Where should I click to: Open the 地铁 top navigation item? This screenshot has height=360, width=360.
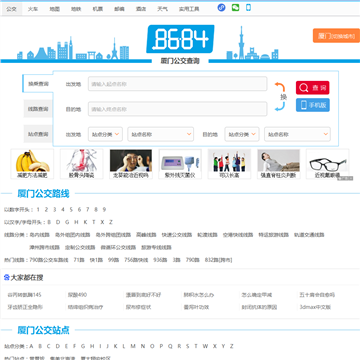pos(76,9)
